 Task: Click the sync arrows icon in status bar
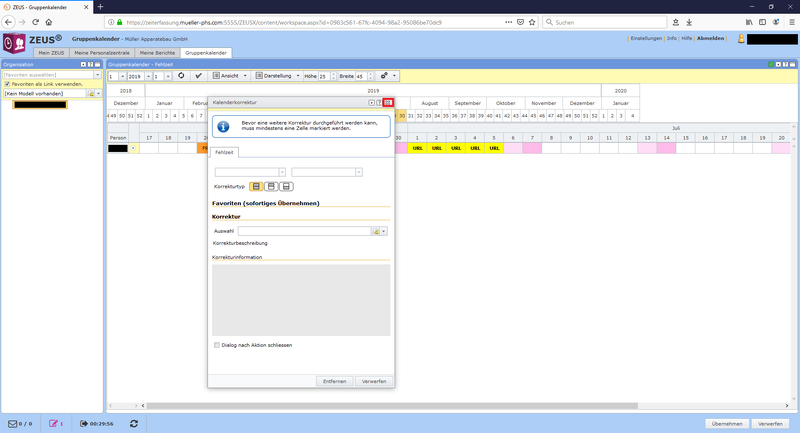[133, 424]
